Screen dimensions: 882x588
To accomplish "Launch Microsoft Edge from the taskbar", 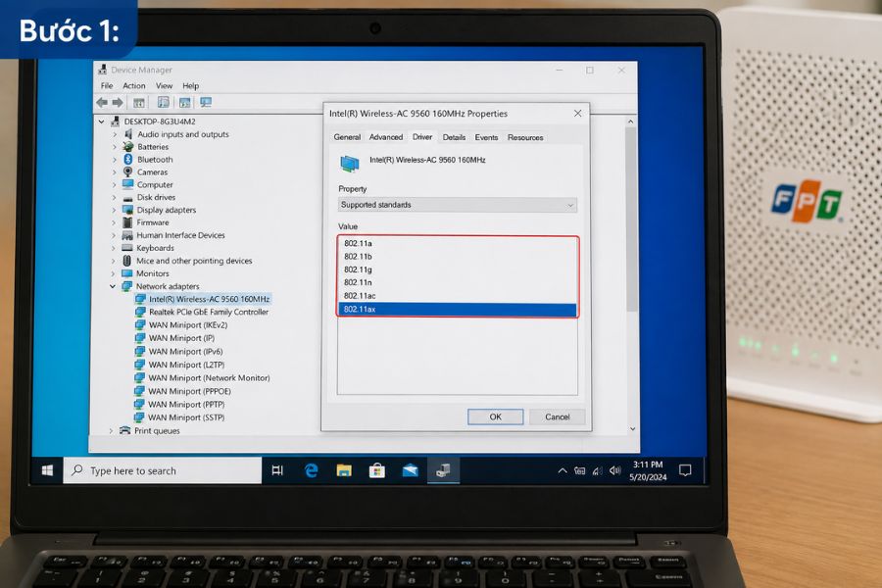I will point(311,470).
